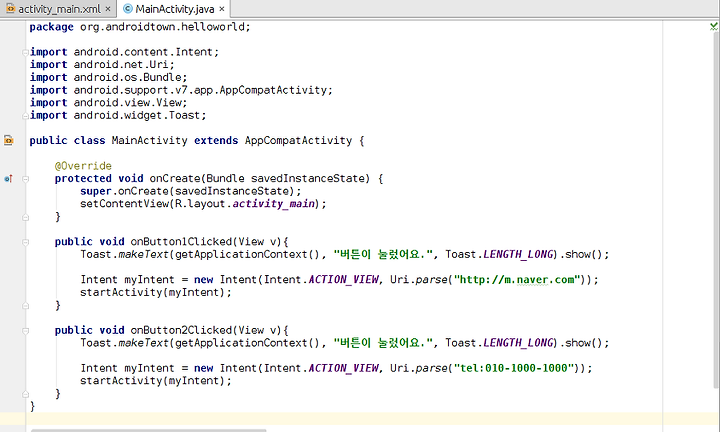Select the MainActivity.java tab

pyautogui.click(x=174, y=9)
